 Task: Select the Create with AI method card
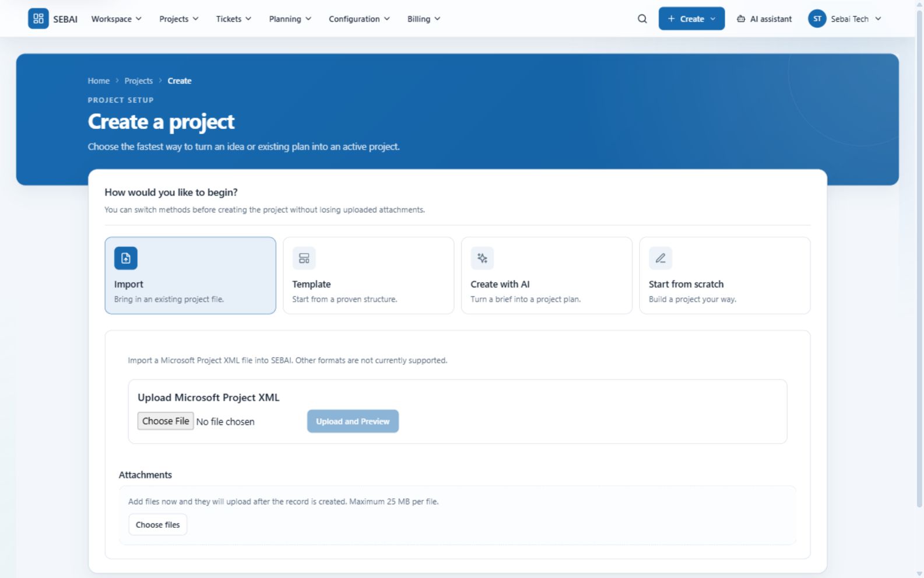coord(546,275)
